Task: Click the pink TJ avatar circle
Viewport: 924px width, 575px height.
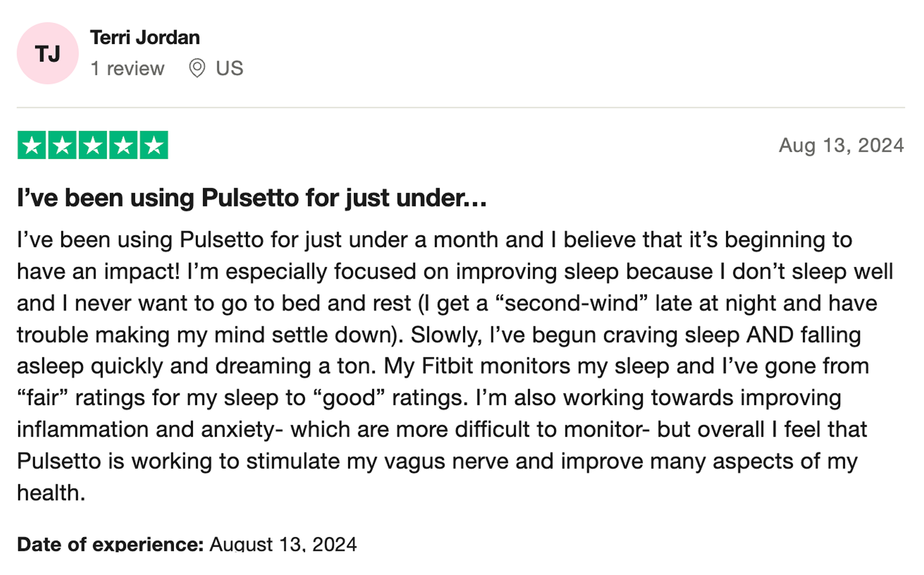Action: [x=47, y=53]
